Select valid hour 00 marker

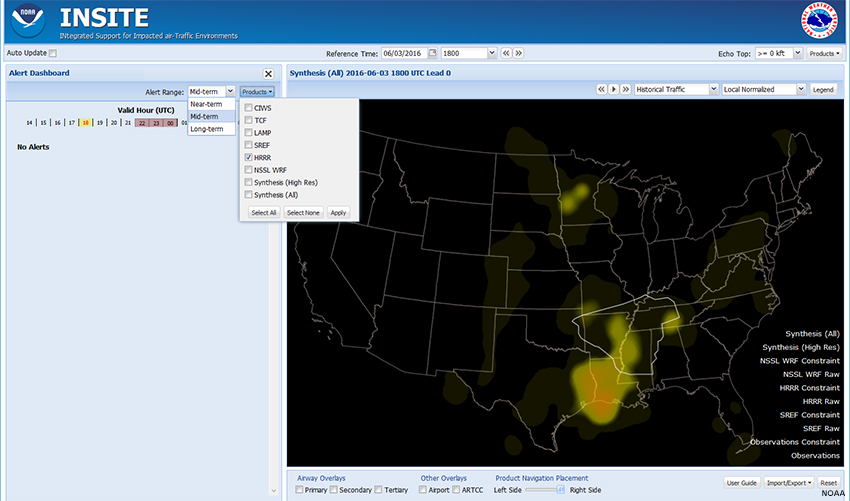tap(170, 123)
